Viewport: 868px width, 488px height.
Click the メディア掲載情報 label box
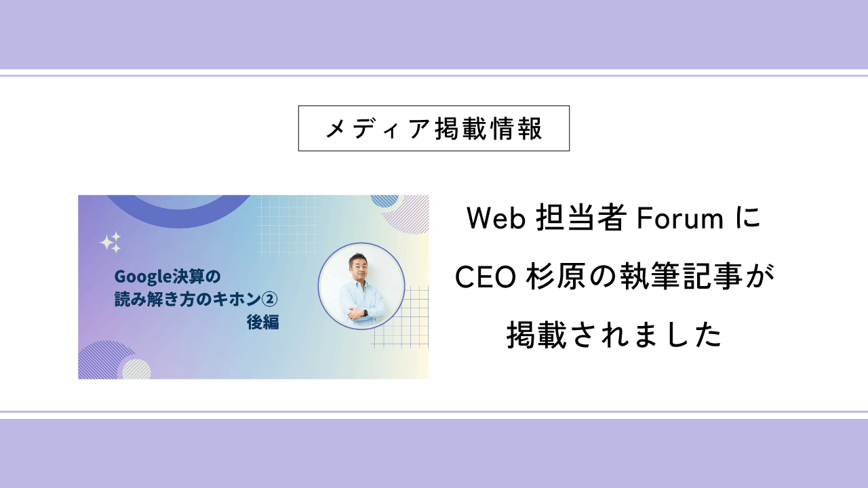click(433, 128)
